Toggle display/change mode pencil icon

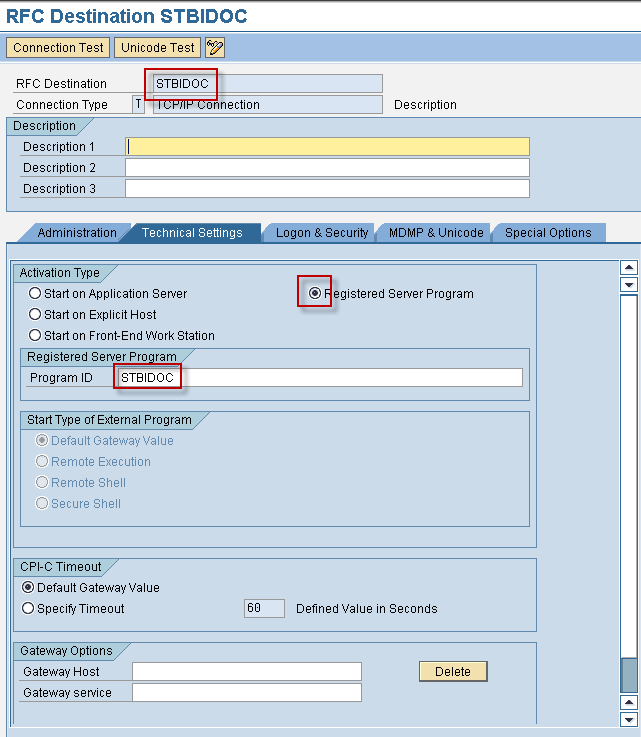coord(215,48)
